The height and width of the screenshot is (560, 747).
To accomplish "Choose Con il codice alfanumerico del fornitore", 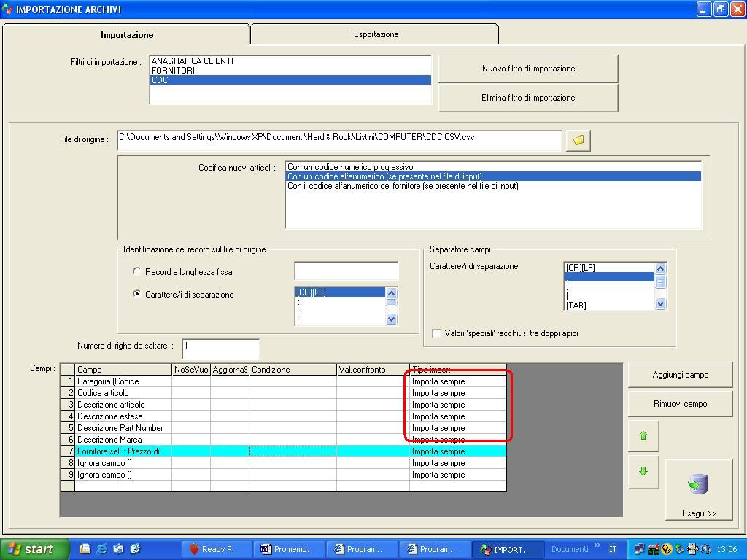I will coord(494,186).
